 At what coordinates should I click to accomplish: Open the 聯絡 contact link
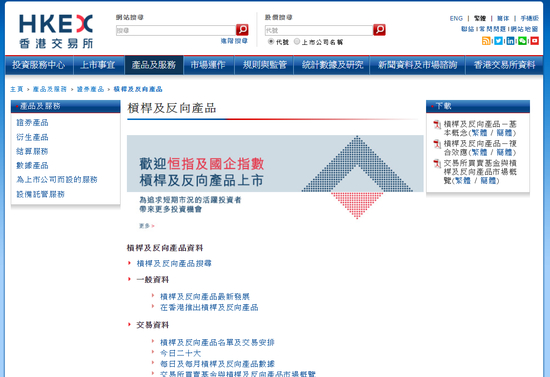point(468,29)
